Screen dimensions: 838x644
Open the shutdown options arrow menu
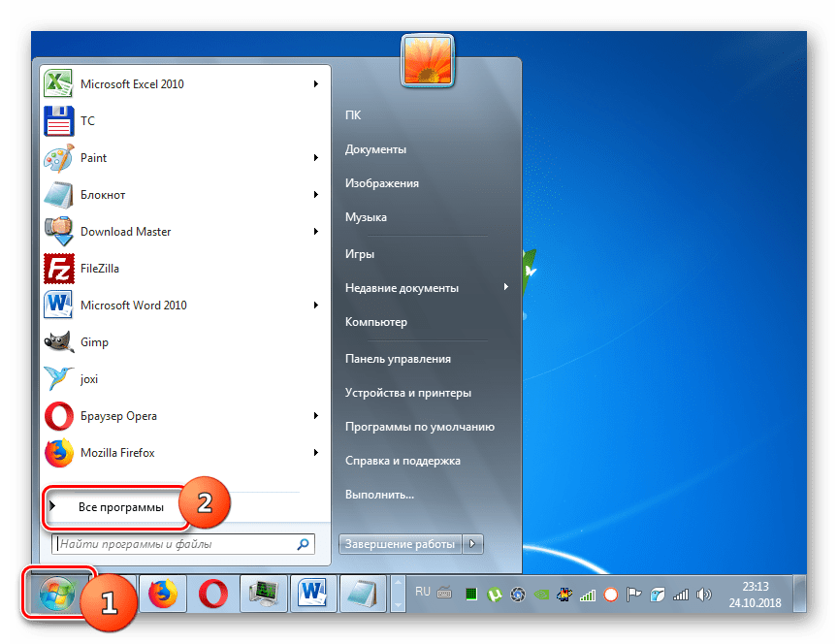tap(473, 544)
